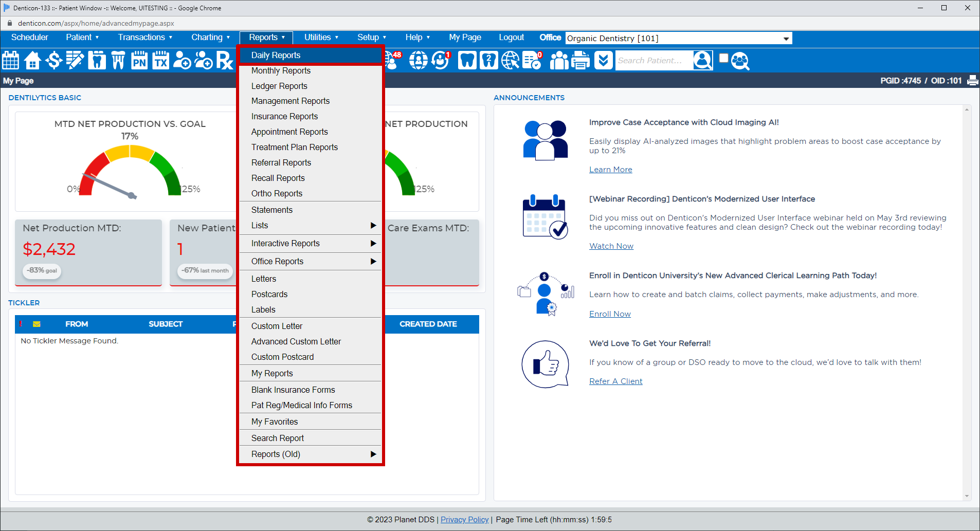Click the Search Patient input field

(654, 61)
